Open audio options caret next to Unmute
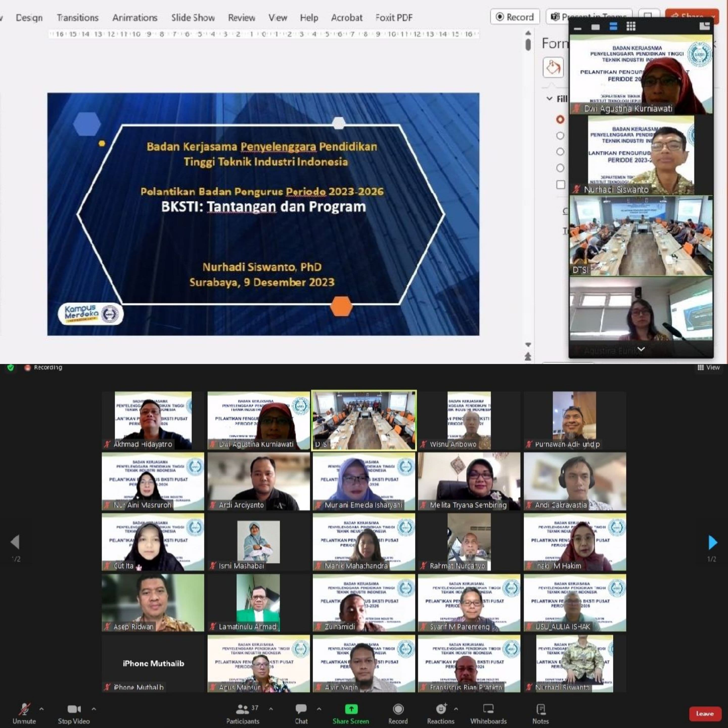 point(41,709)
